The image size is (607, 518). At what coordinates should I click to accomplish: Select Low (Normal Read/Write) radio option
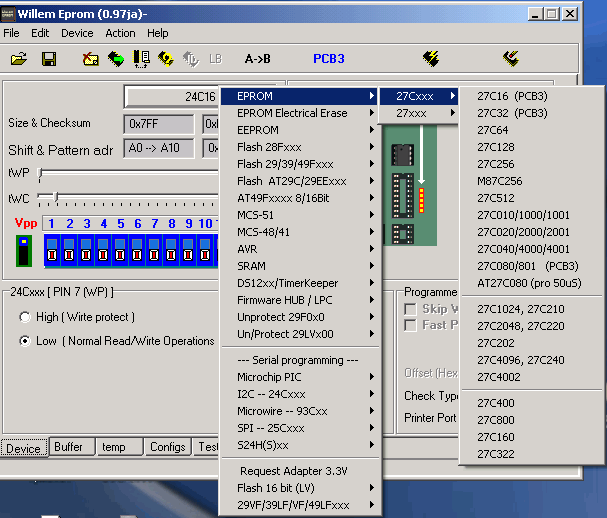(25, 341)
